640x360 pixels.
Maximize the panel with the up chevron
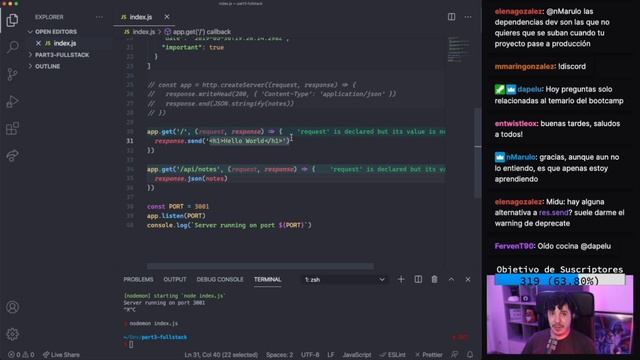click(x=451, y=279)
